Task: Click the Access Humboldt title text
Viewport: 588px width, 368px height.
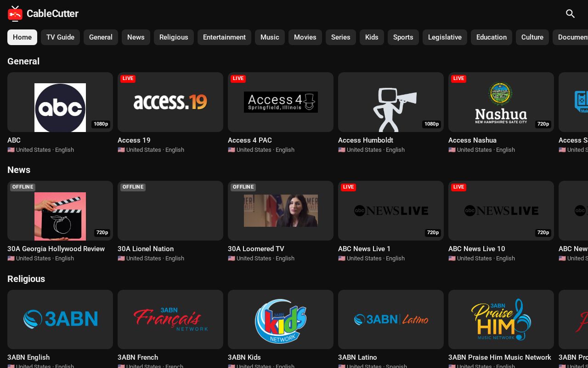Action: pyautogui.click(x=366, y=140)
